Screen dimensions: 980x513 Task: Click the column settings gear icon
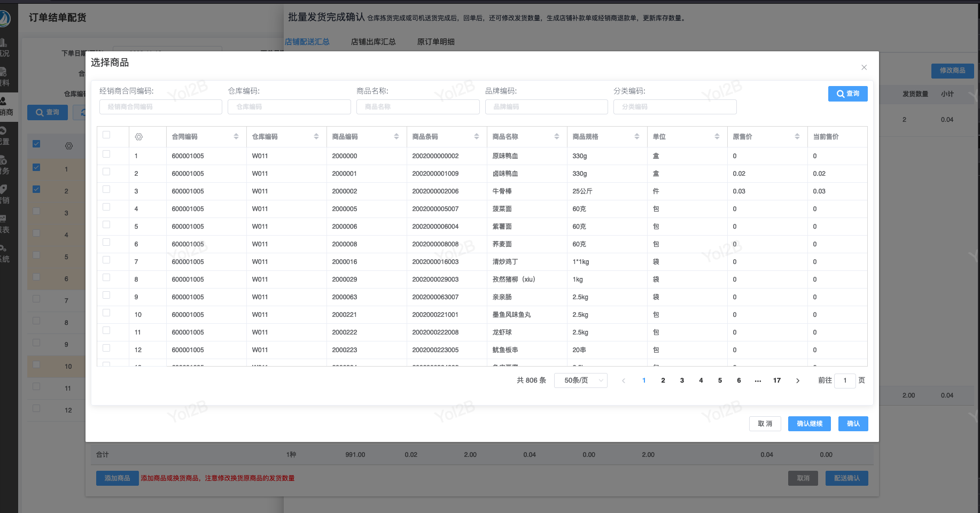[x=139, y=137]
